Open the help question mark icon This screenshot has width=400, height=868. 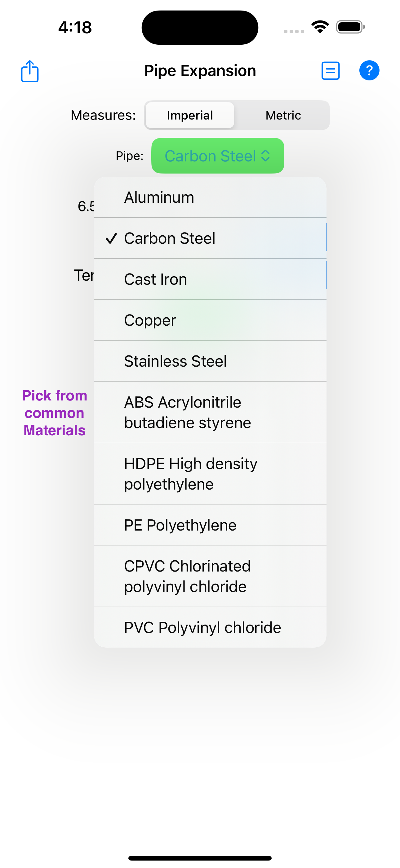(x=369, y=70)
